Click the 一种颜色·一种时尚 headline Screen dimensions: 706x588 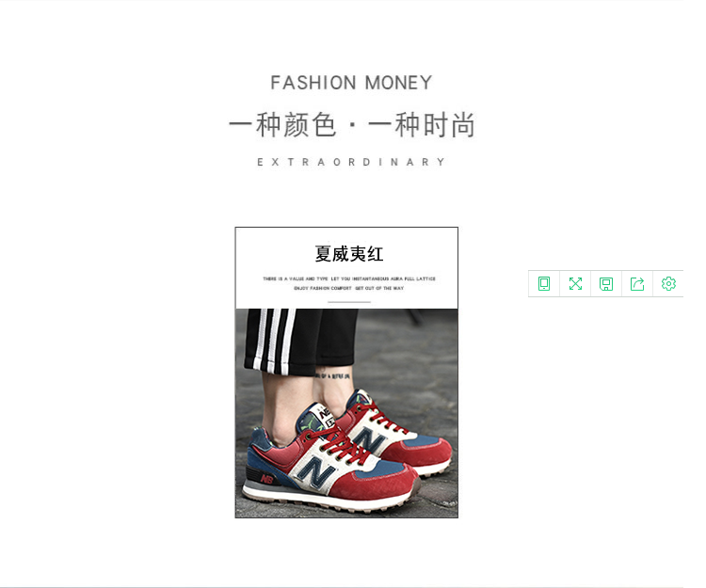[352, 124]
